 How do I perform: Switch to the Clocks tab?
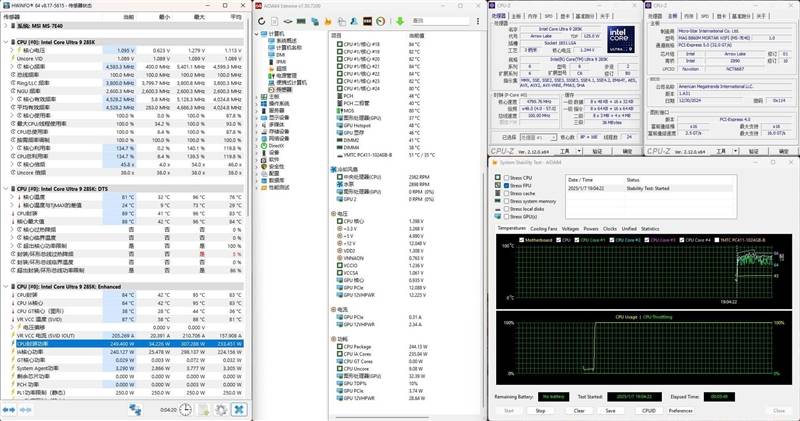(x=610, y=229)
